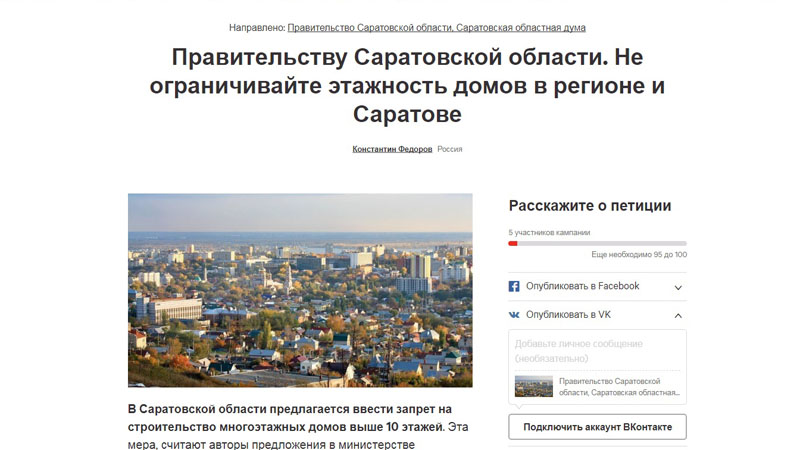800x450 pixels.
Task: Click the 'Еще необходимо 95 до 100' text
Action: point(639,255)
